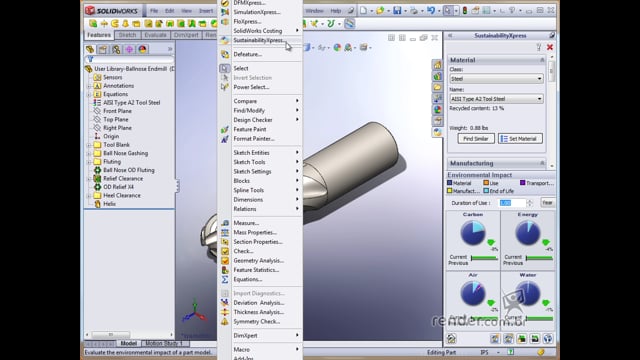Click the Duration of Use input field
Screen dimensions: 640x360
pos(512,203)
